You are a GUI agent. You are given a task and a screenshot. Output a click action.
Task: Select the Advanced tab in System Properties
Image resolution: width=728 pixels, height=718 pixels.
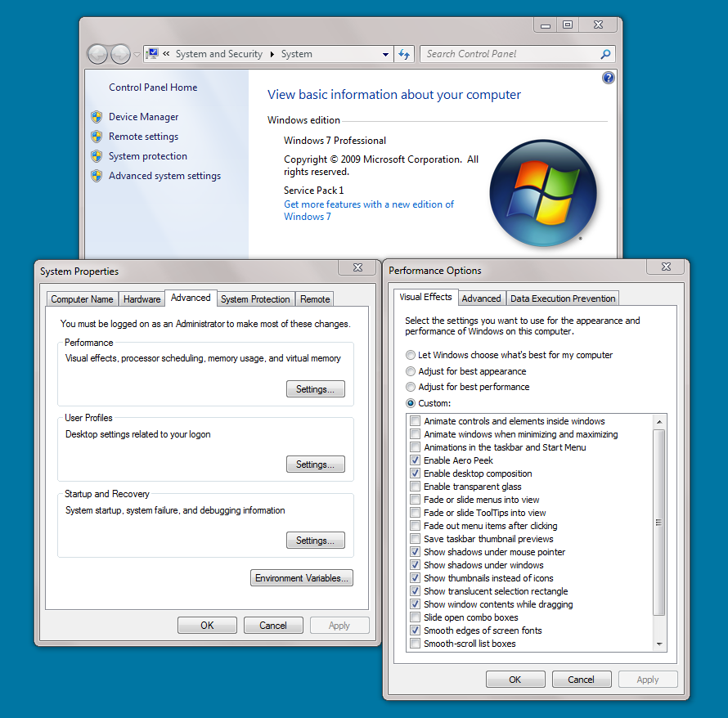tap(191, 298)
